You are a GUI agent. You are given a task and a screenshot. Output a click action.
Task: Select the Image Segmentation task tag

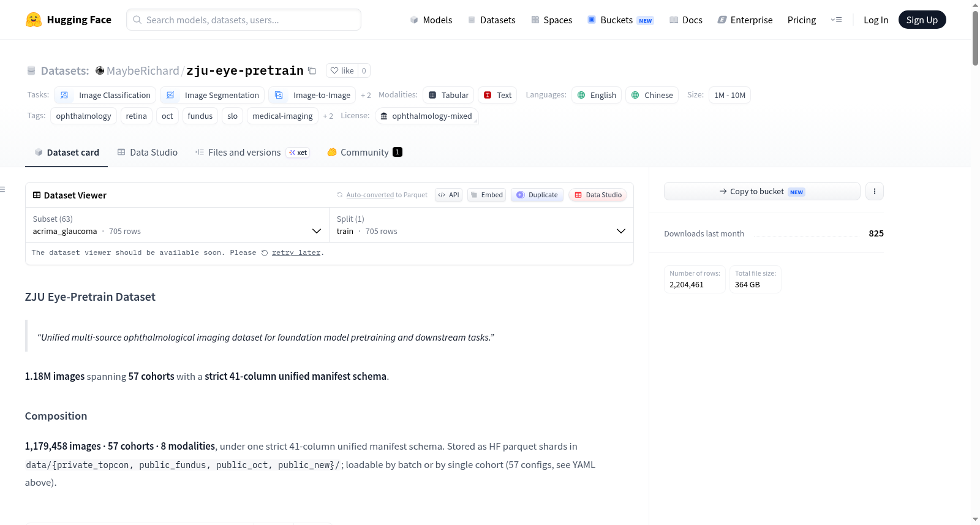(x=212, y=95)
